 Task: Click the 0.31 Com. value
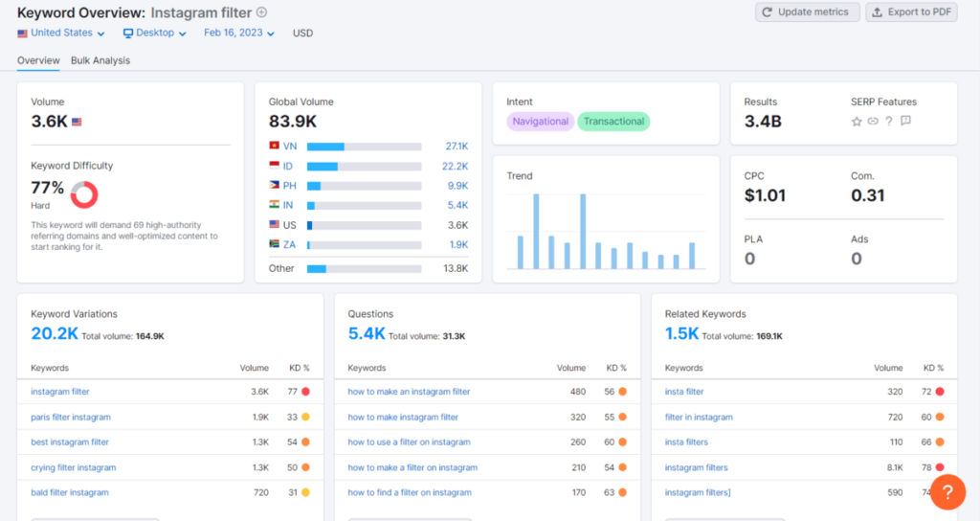tap(867, 195)
